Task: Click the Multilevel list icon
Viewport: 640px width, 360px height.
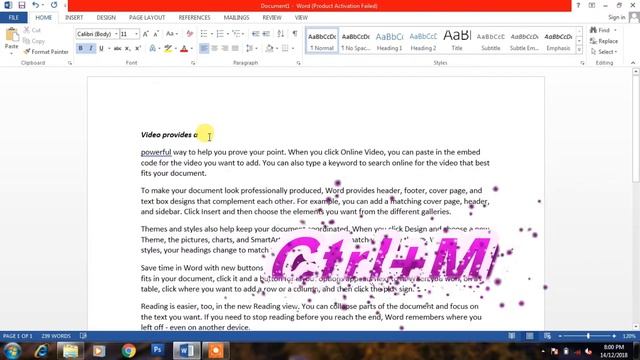Action: pos(236,34)
